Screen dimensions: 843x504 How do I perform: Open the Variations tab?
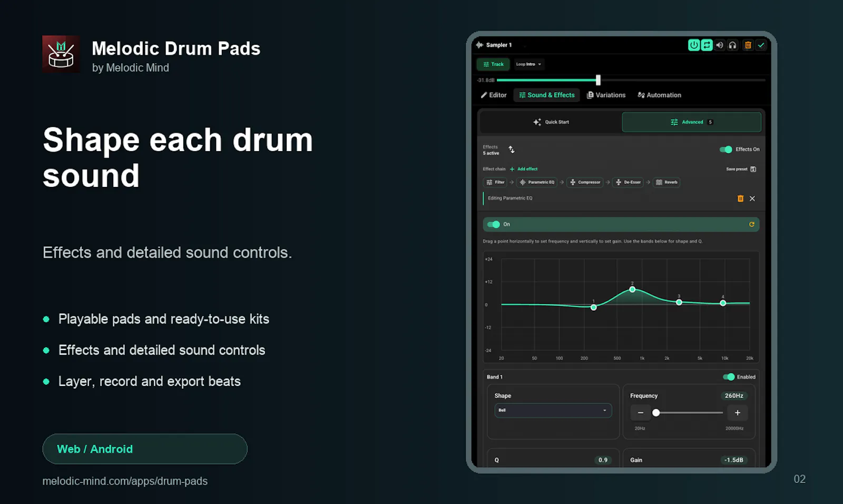606,95
